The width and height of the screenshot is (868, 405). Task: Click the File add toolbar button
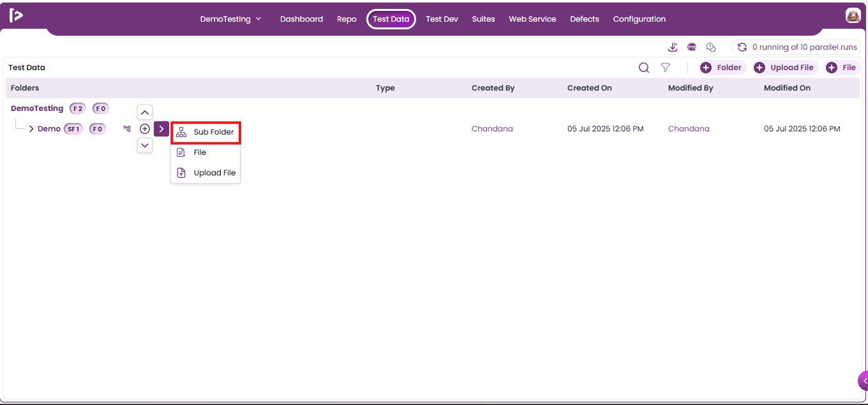842,68
